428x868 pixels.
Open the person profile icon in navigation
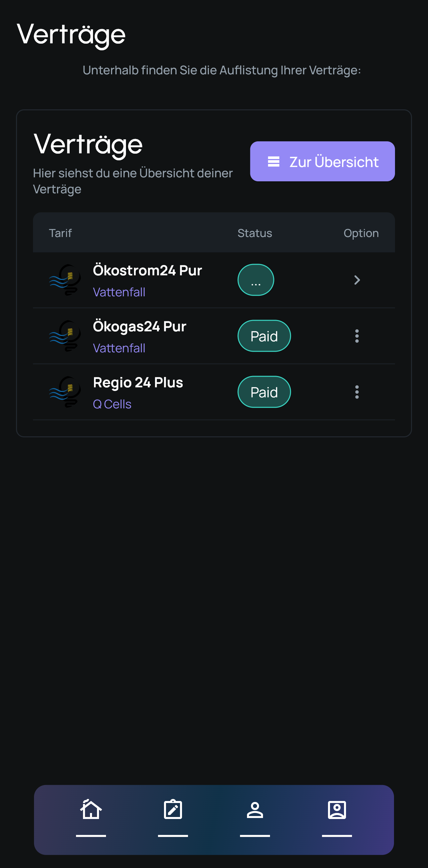255,810
